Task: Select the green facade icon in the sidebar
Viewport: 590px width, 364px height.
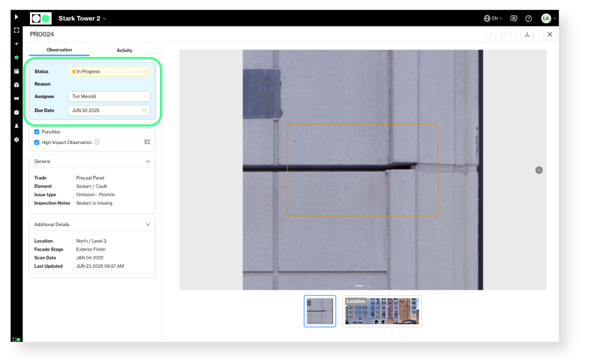Action: 17,58
